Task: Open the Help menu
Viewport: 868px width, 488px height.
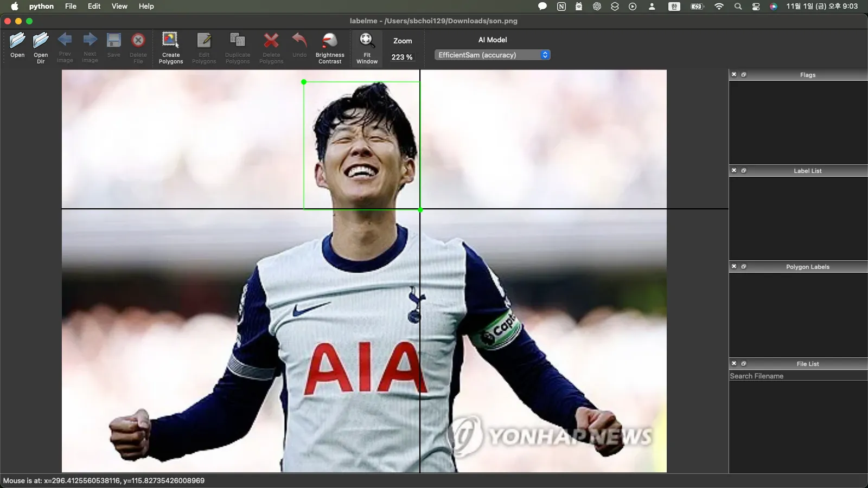Action: pyautogui.click(x=146, y=6)
